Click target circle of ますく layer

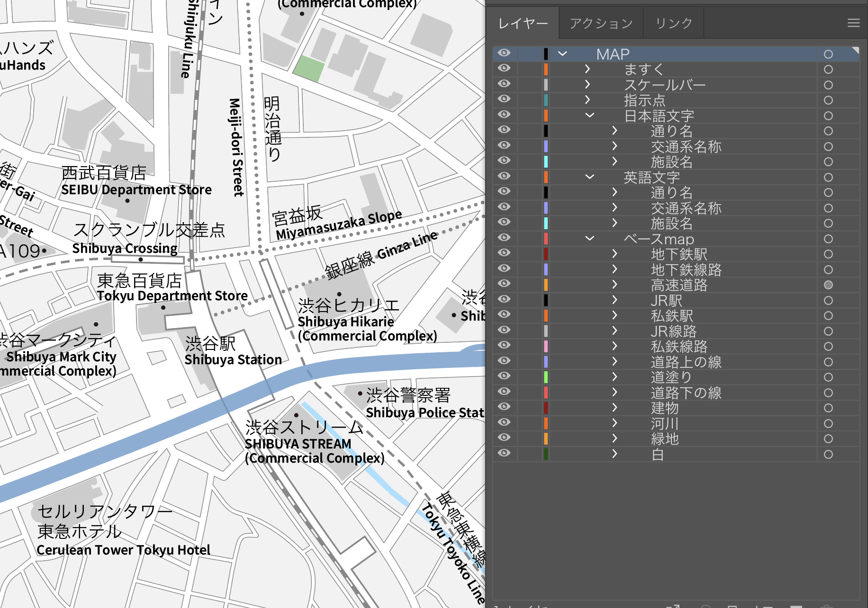click(828, 70)
